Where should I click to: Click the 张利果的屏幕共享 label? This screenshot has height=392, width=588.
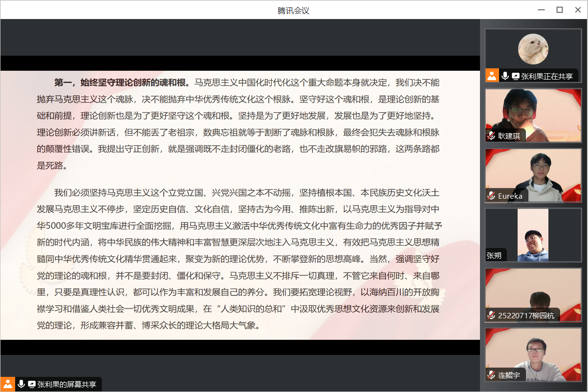click(x=67, y=384)
